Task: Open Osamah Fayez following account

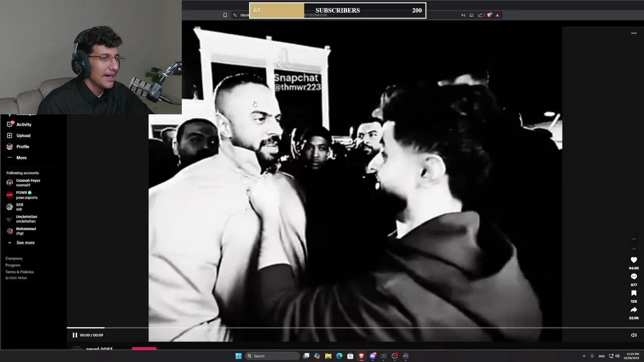Action: click(24, 183)
